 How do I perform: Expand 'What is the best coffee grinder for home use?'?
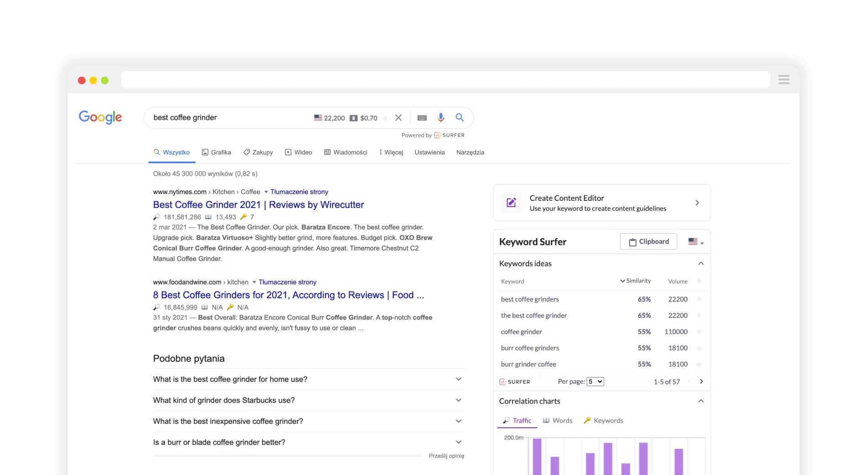tap(459, 379)
